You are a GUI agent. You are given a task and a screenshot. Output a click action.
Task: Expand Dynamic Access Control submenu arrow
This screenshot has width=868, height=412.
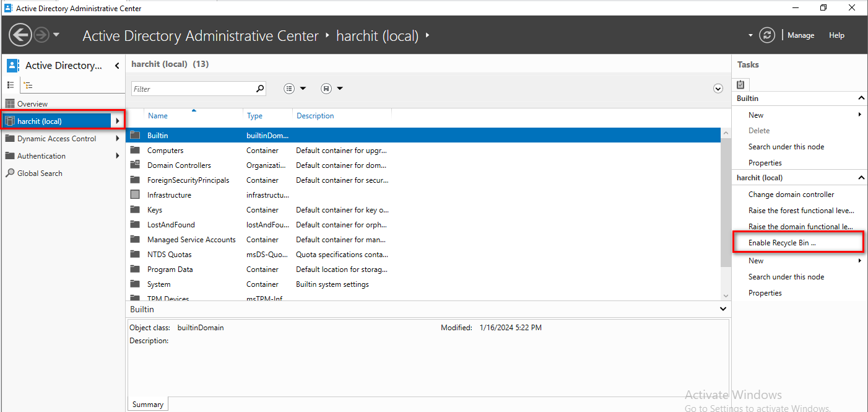(x=118, y=139)
